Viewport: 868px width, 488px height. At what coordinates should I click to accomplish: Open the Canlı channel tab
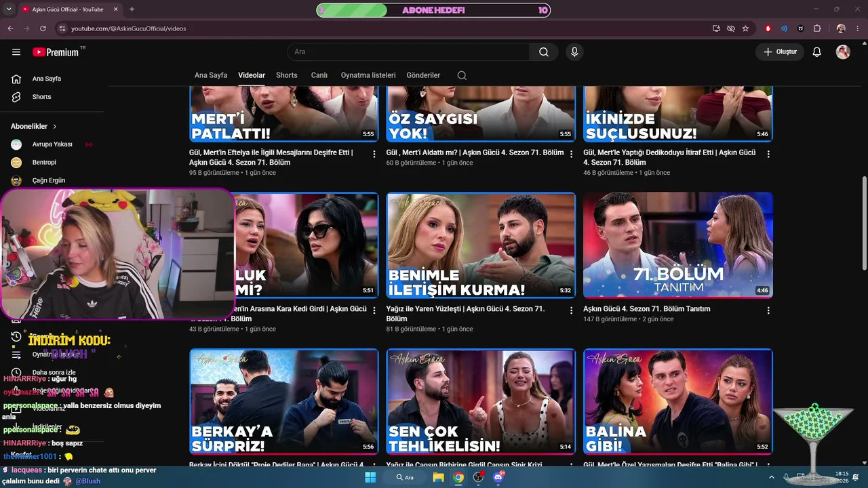pos(319,75)
